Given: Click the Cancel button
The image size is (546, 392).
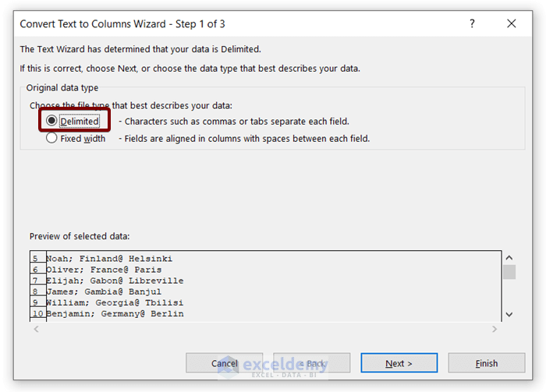Looking at the screenshot, I should point(225,363).
